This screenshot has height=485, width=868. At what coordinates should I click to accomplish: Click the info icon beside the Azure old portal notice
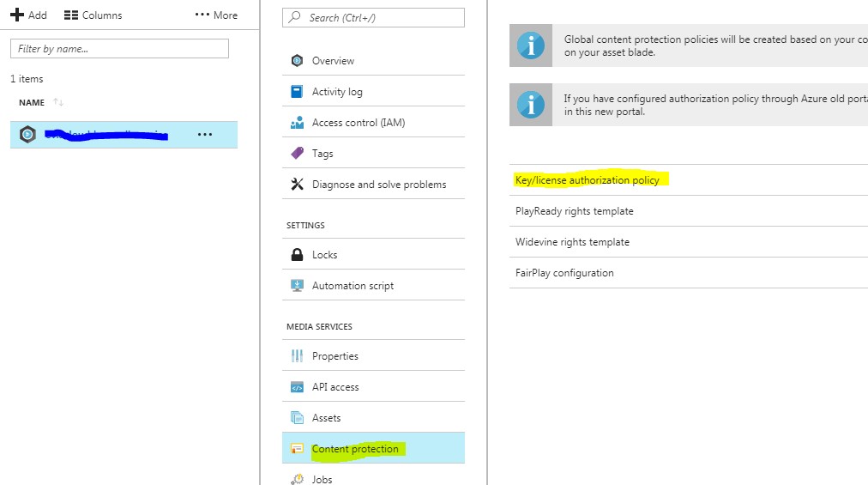(531, 105)
